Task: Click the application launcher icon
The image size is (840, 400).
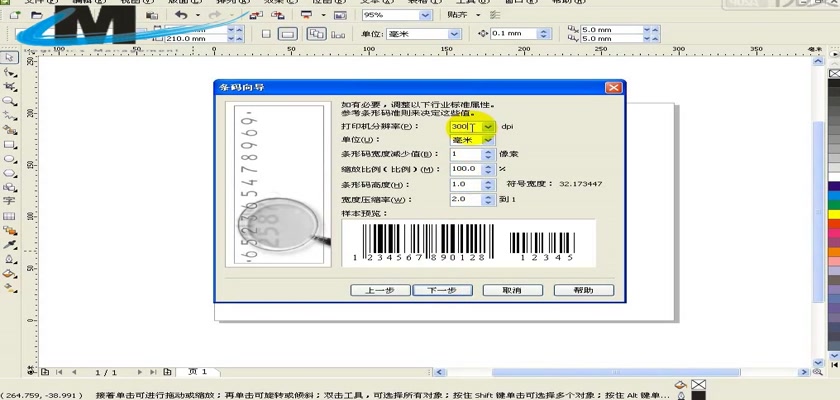Action: 306,15
